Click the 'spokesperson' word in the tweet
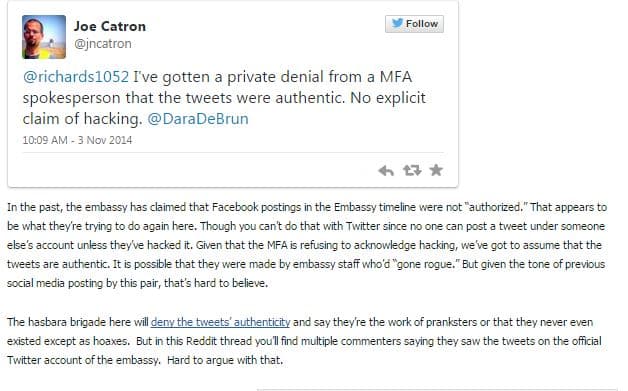The width and height of the screenshot is (628, 391). [x=72, y=98]
